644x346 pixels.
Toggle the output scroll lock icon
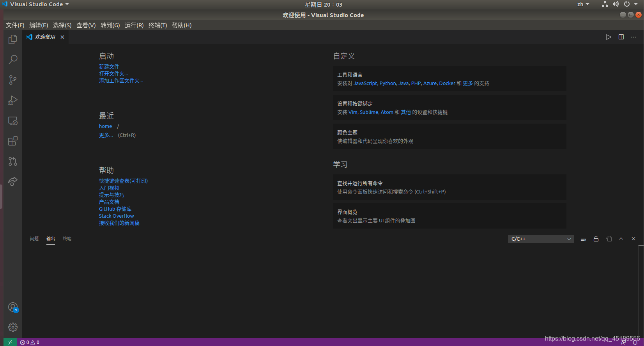pyautogui.click(x=596, y=239)
